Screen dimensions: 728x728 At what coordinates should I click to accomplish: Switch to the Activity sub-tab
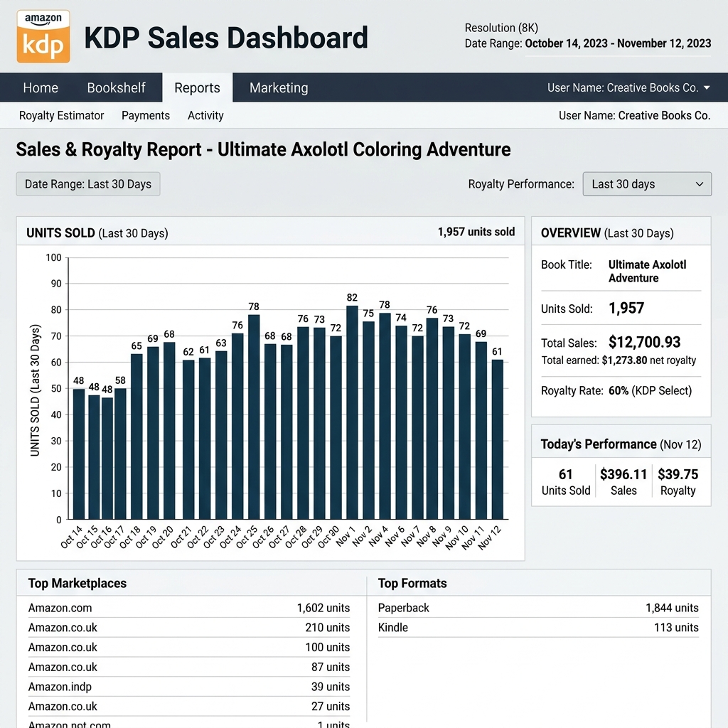tap(205, 116)
